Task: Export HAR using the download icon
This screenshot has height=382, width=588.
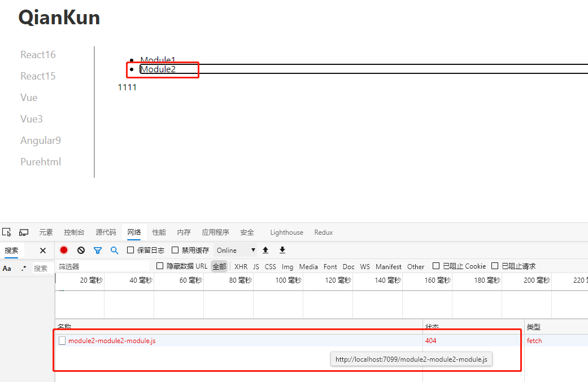Action: 282,250
